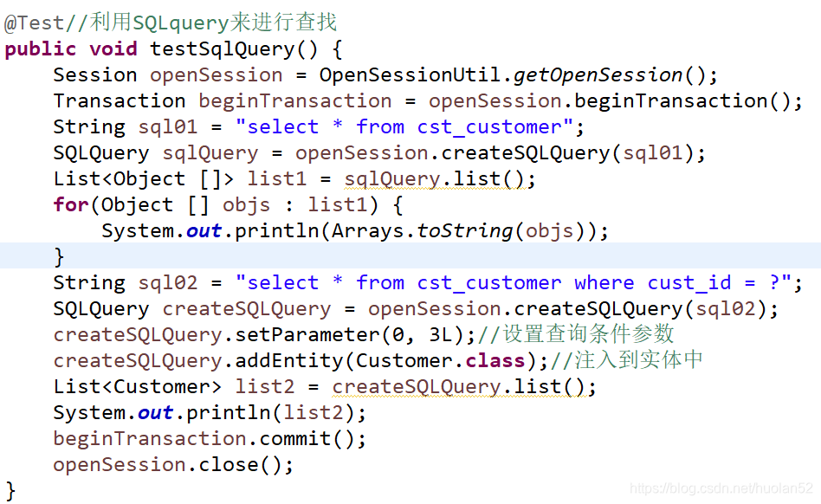Screen dimensions: 821x504
Task: Click the string "select * from cst_customer" on sql01 line
Action: [x=404, y=127]
